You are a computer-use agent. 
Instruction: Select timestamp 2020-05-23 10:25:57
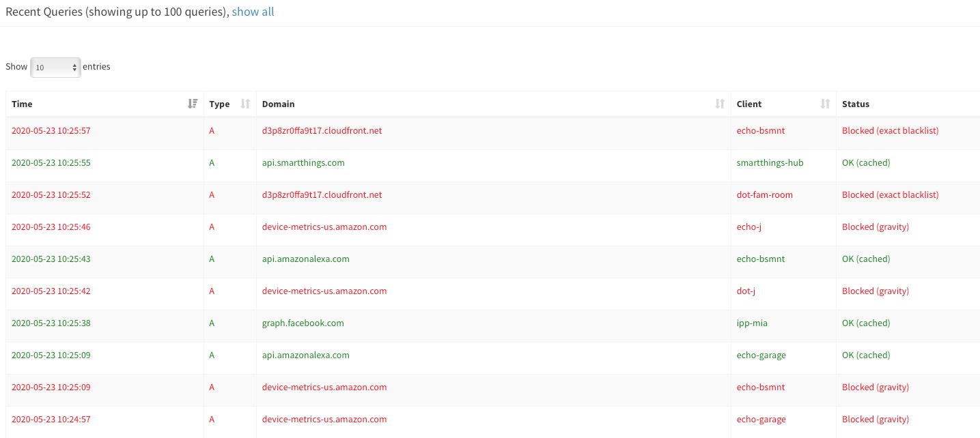tap(51, 130)
